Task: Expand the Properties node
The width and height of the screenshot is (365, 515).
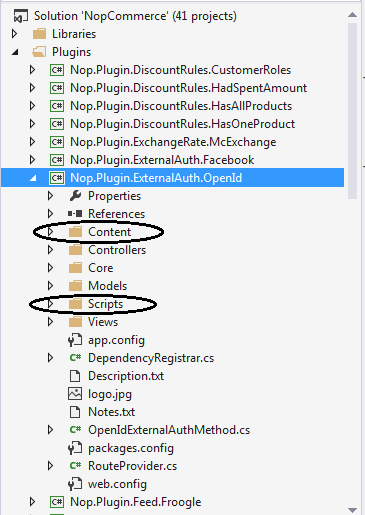Action: pyautogui.click(x=50, y=196)
